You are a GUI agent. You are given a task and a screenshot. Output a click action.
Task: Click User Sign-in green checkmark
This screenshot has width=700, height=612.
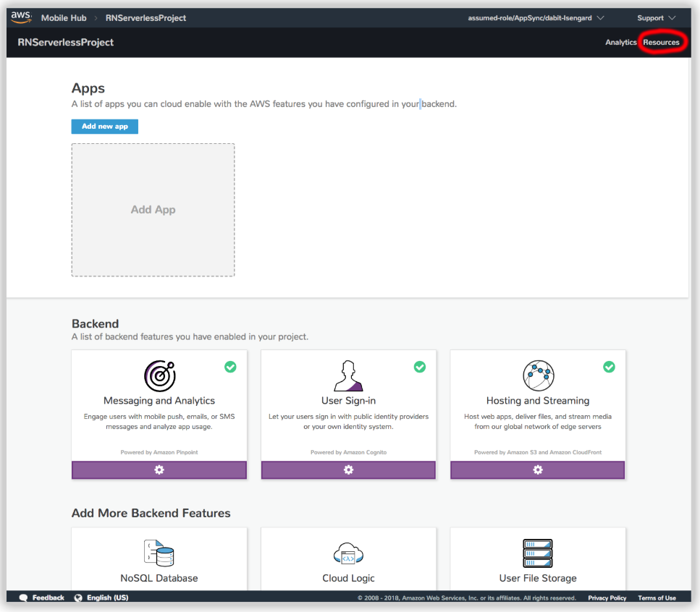420,367
